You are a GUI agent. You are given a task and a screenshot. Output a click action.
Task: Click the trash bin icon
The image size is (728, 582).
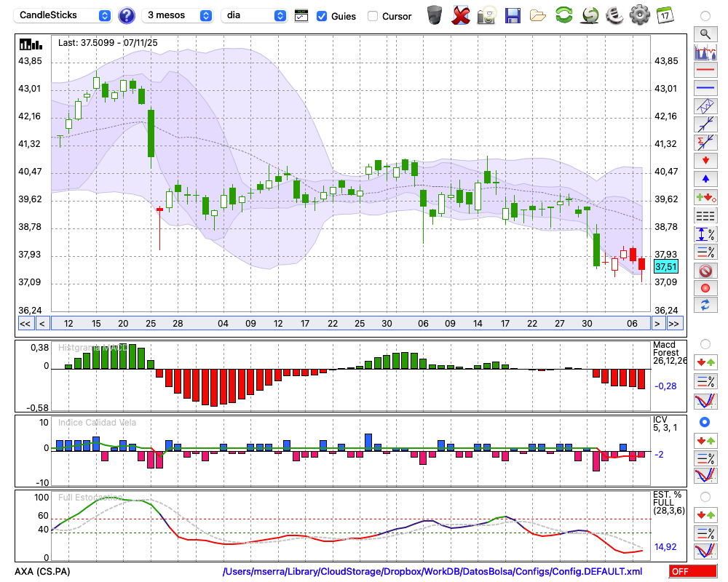coord(435,15)
